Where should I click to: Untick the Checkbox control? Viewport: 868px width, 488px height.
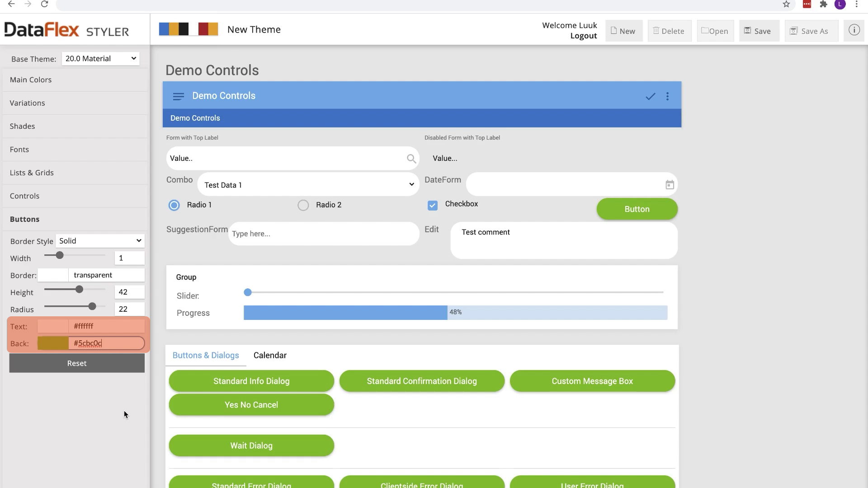(x=433, y=206)
